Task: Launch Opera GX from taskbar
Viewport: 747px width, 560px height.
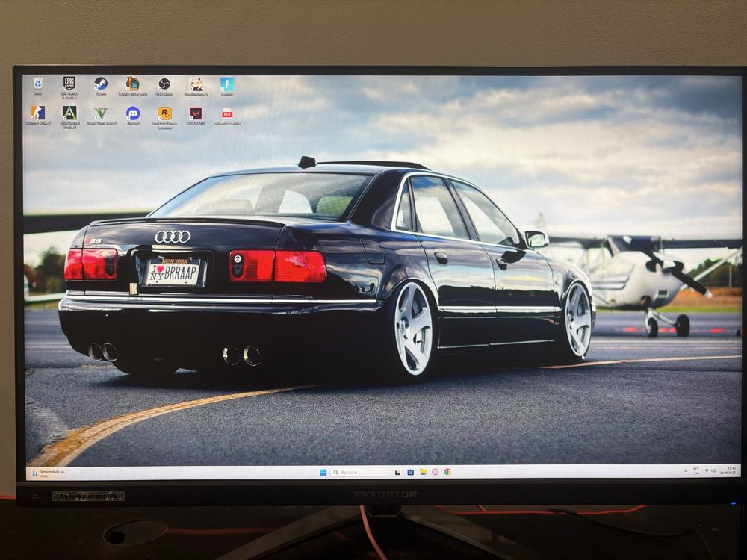Action: [435, 472]
